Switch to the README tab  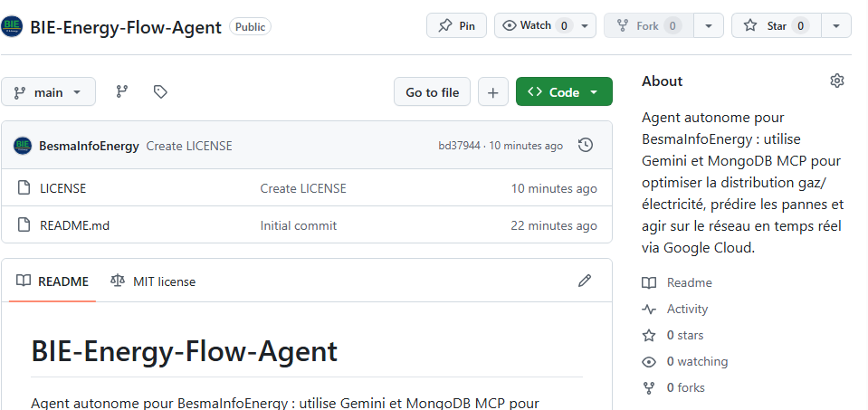coord(52,281)
